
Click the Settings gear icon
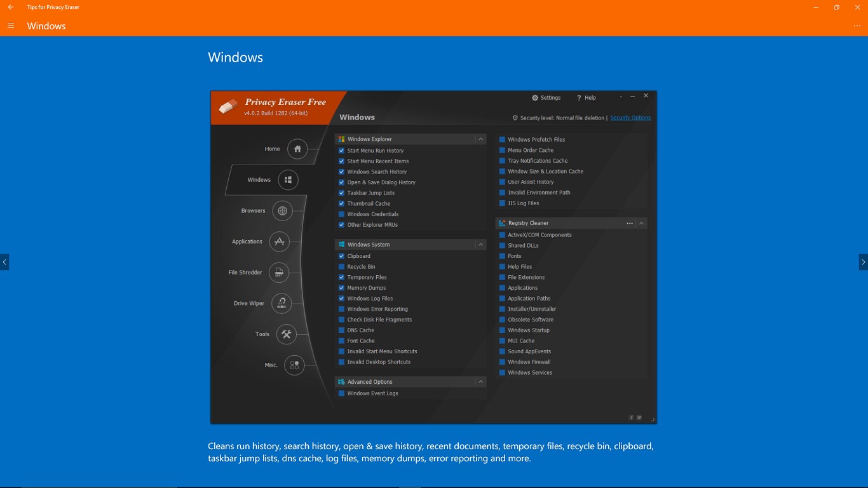point(535,98)
